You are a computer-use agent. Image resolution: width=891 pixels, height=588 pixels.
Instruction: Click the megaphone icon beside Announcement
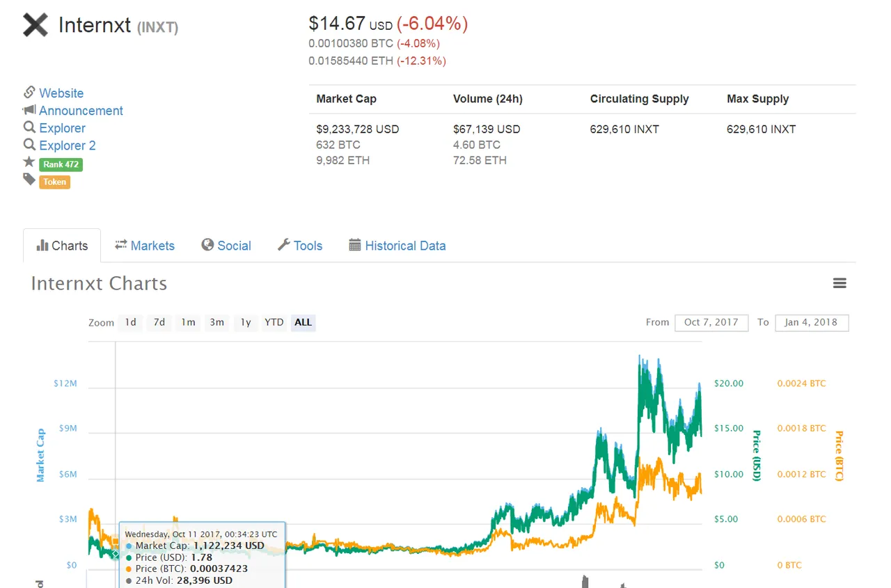click(29, 110)
